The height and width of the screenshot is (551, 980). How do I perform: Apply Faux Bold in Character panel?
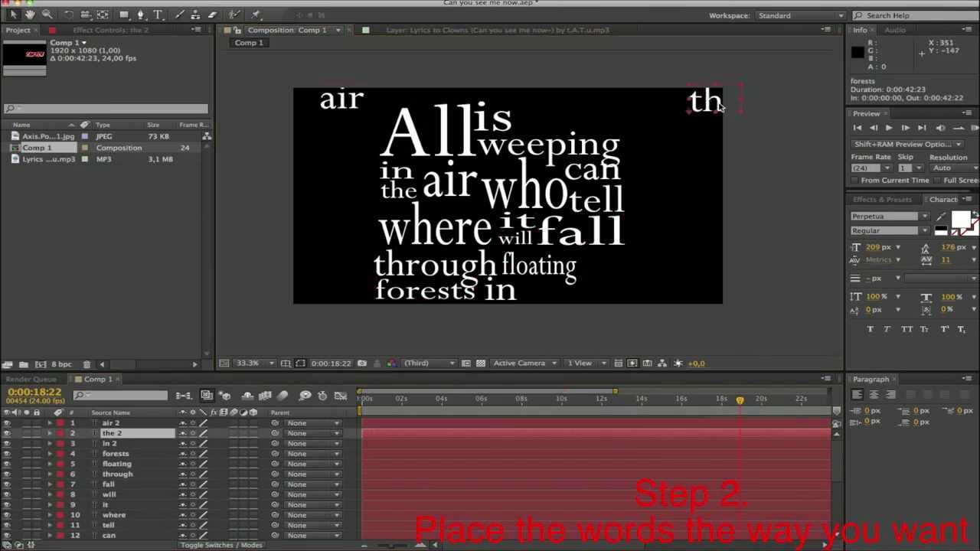click(x=871, y=329)
